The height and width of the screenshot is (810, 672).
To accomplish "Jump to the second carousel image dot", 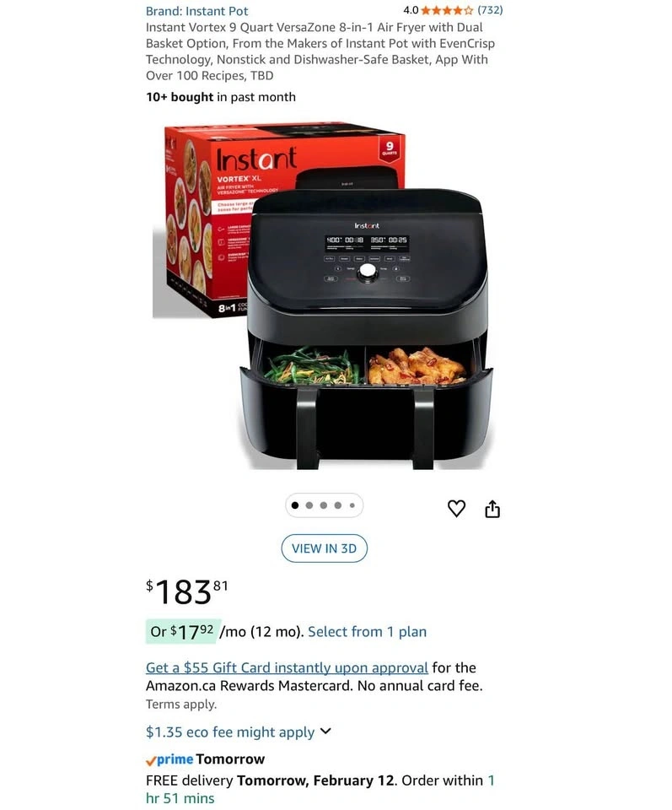I will tap(309, 505).
